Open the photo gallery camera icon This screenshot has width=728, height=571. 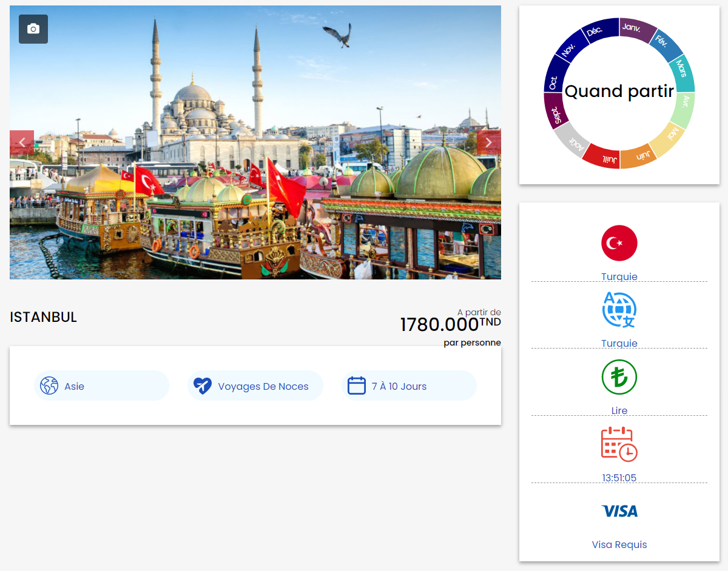click(x=33, y=29)
